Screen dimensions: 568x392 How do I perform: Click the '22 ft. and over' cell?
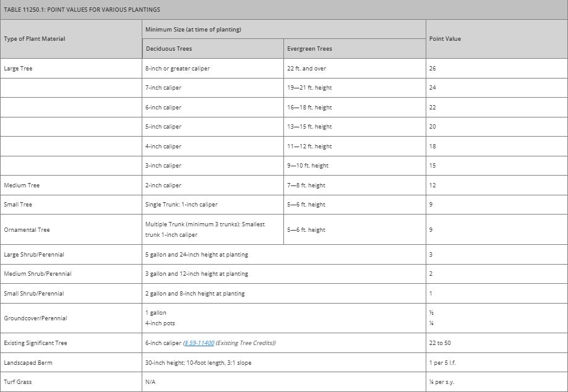(306, 69)
